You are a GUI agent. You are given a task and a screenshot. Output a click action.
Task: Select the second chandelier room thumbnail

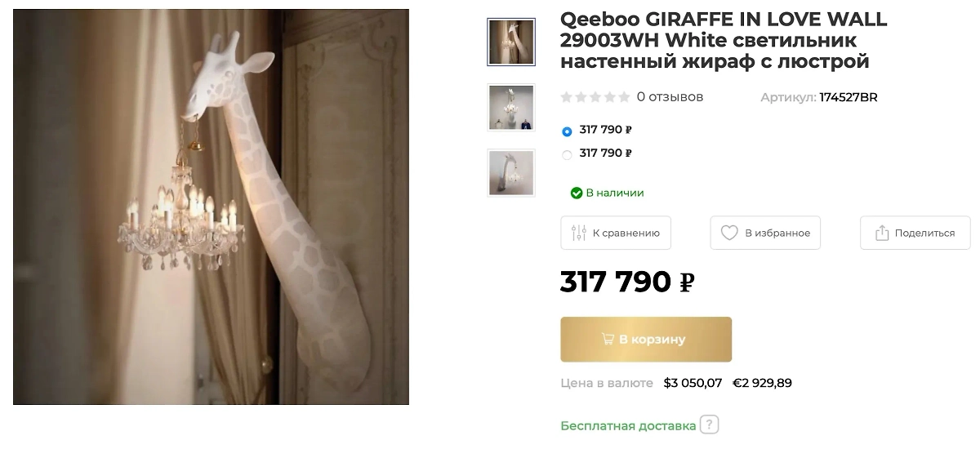click(x=511, y=107)
